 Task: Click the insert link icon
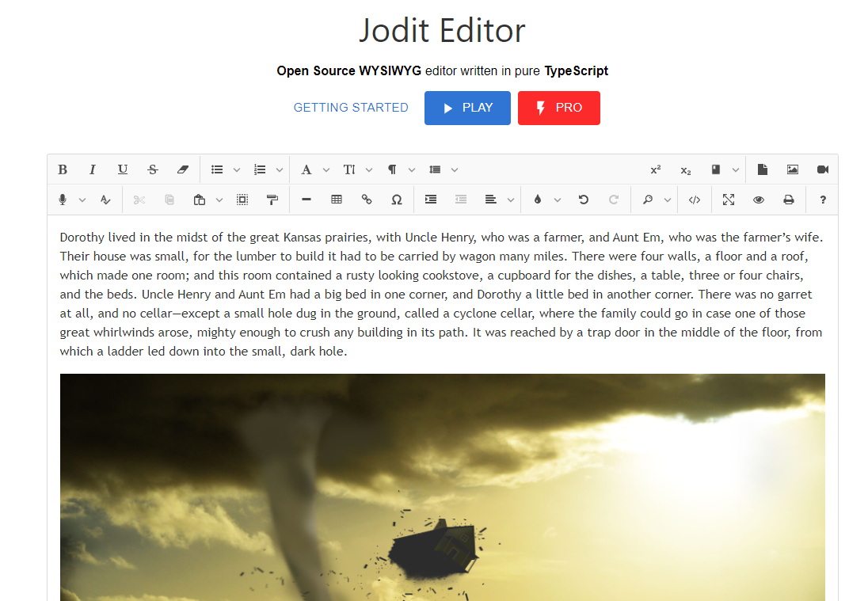click(x=367, y=200)
